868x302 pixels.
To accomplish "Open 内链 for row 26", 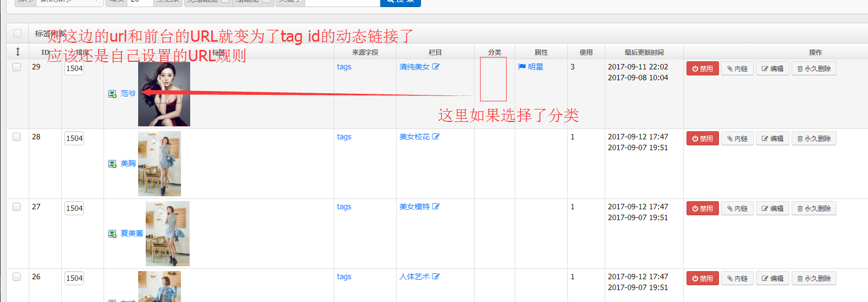I will [737, 279].
